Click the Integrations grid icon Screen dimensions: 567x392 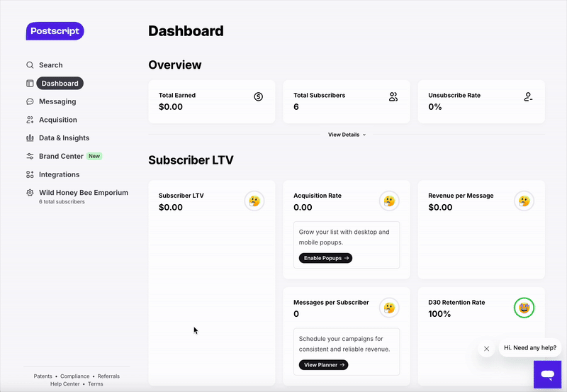30,174
